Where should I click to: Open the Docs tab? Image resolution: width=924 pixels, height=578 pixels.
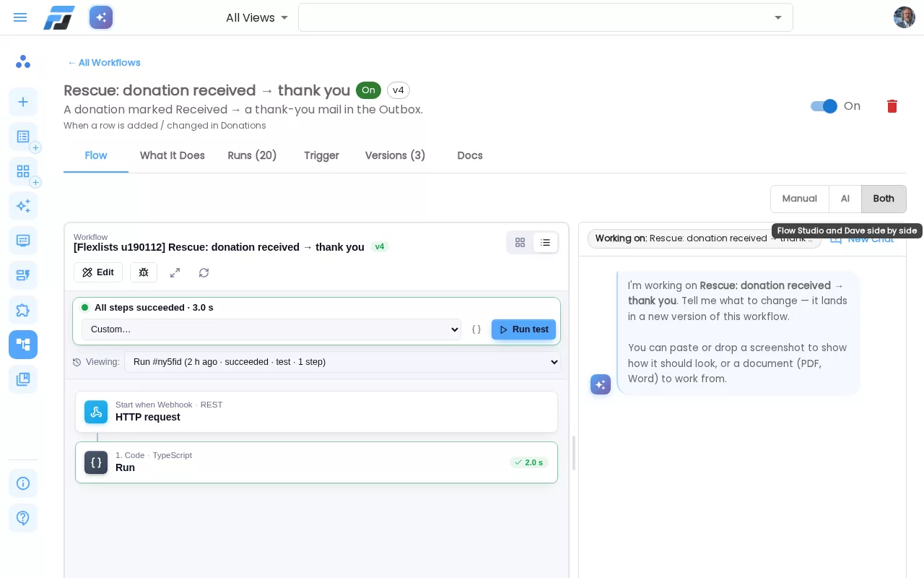point(470,155)
